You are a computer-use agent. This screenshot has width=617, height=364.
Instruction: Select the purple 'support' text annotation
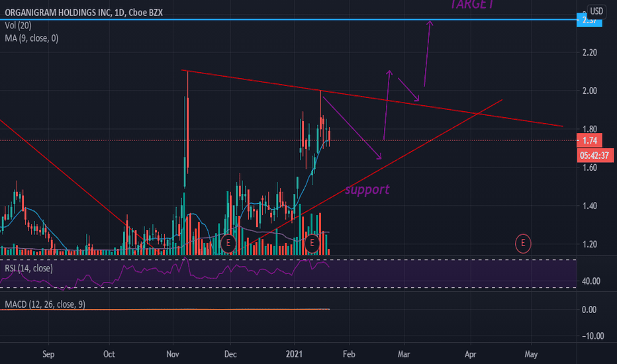(367, 190)
